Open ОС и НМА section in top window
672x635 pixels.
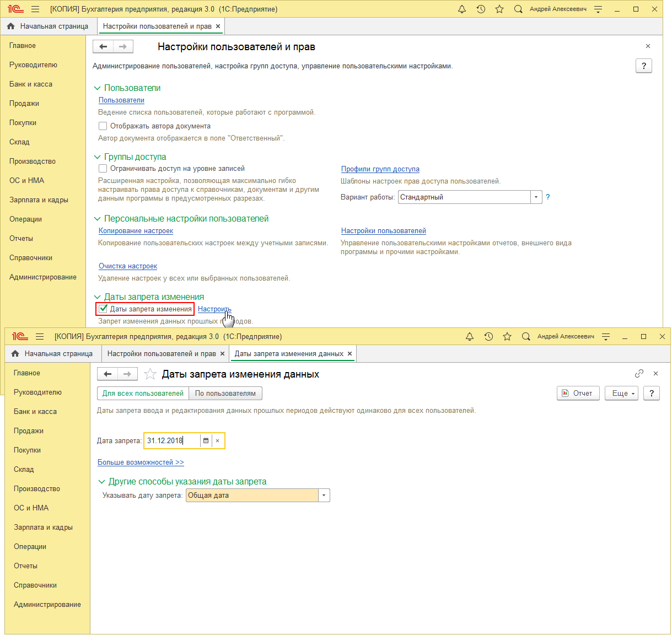(x=26, y=181)
